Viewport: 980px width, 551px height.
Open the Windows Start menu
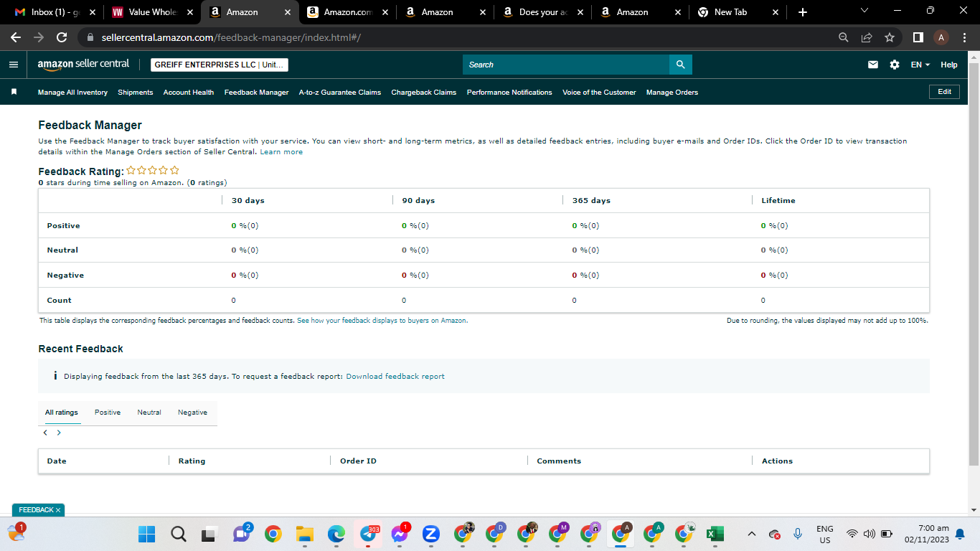146,534
